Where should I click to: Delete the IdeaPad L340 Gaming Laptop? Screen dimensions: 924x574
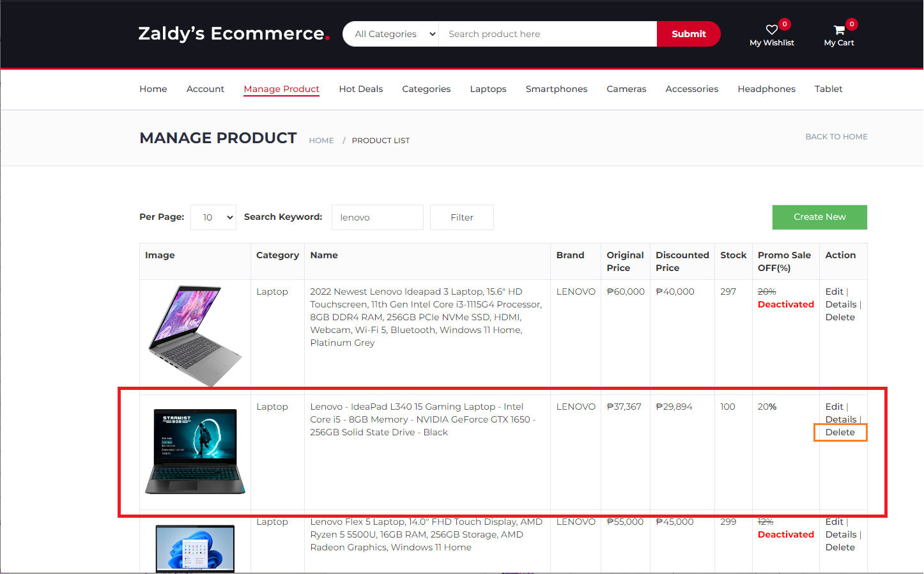[840, 432]
